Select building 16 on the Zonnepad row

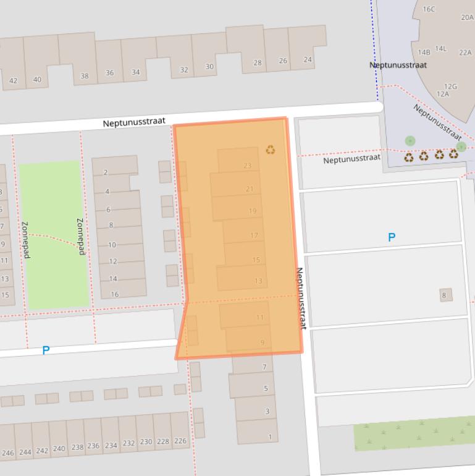(115, 294)
